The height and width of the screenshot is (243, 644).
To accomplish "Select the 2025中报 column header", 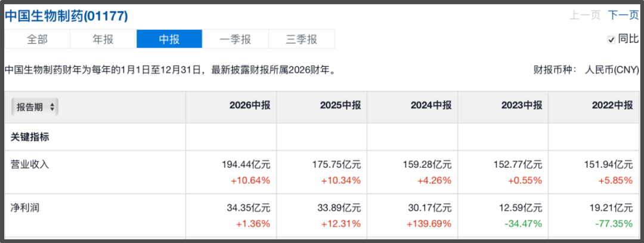I will (340, 106).
